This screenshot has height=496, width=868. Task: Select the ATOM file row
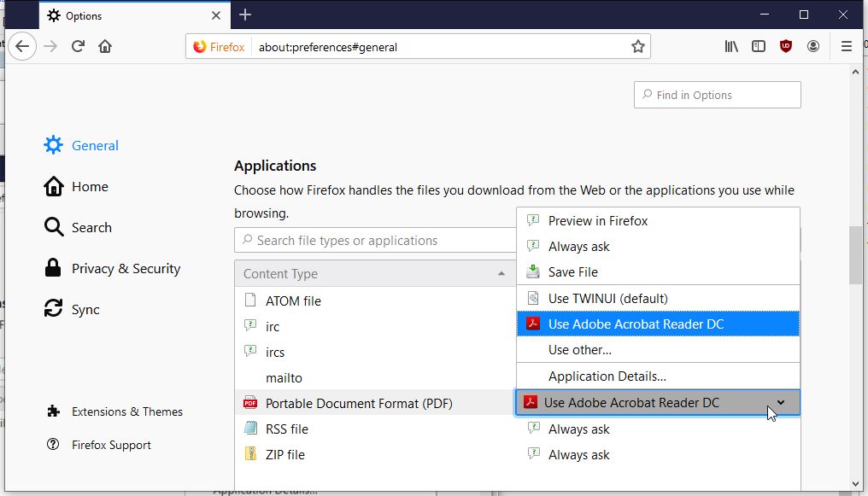pyautogui.click(x=375, y=301)
